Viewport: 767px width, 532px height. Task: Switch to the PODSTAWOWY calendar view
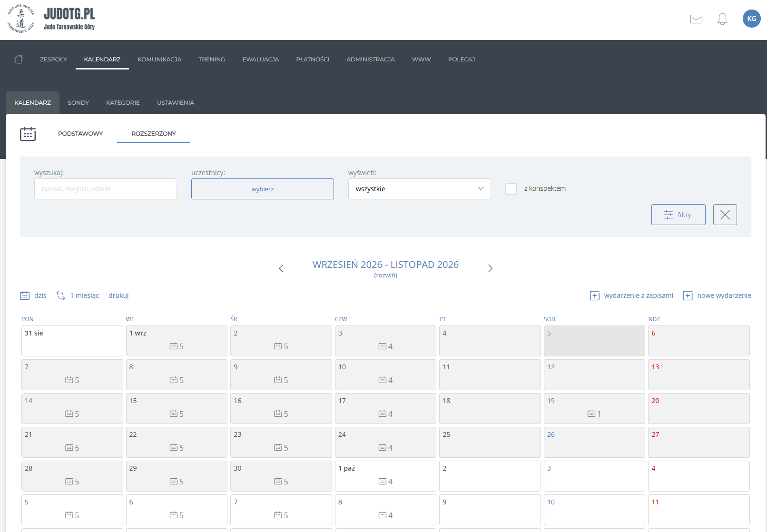80,134
